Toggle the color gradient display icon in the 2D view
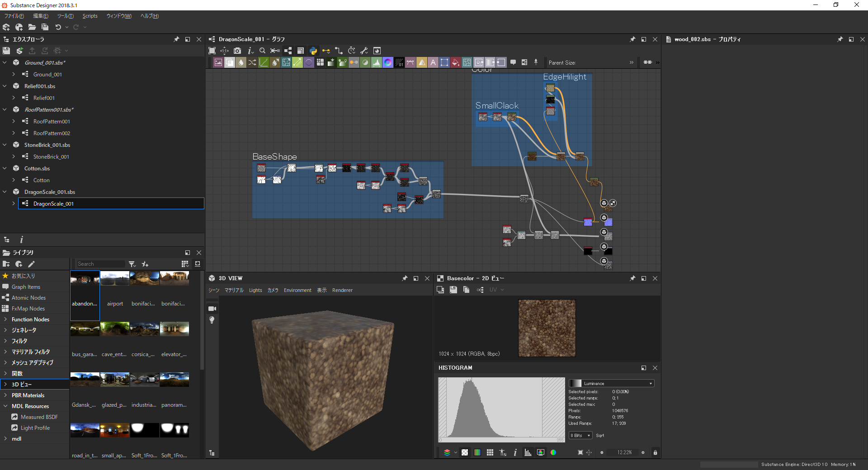This screenshot has height=470, width=868. point(477,452)
